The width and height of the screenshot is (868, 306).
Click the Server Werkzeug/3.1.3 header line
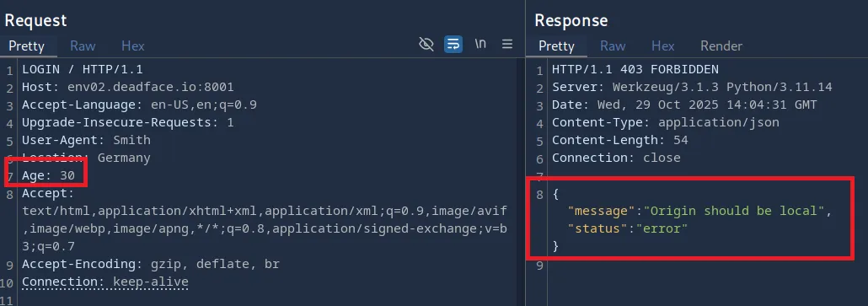tap(692, 88)
